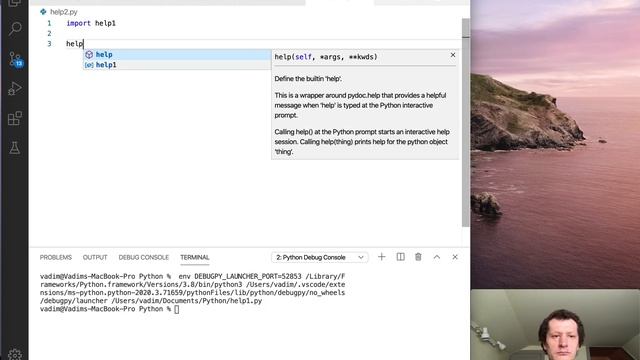Click the 'help1' module name on line 1
Viewport: 640px width, 360px height.
[105, 23]
